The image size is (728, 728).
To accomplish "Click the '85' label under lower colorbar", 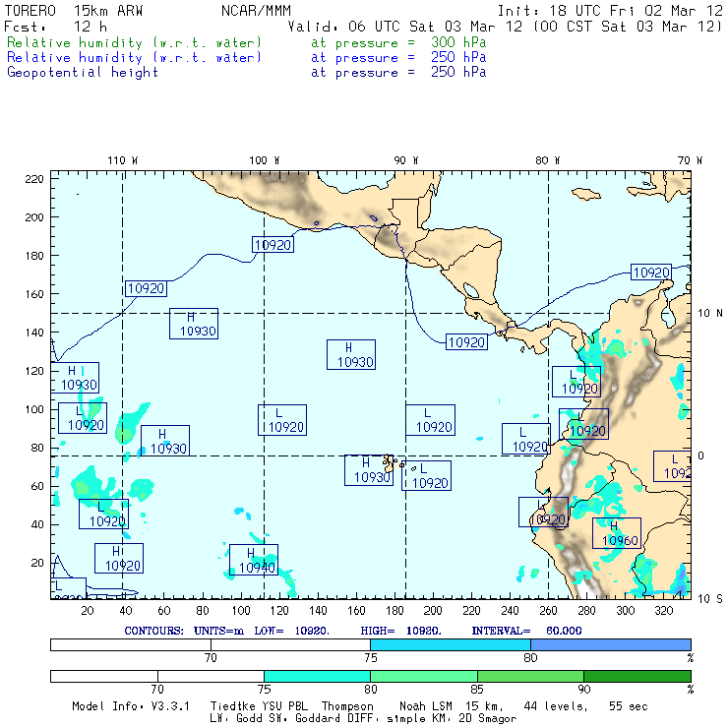I will tap(477, 689).
